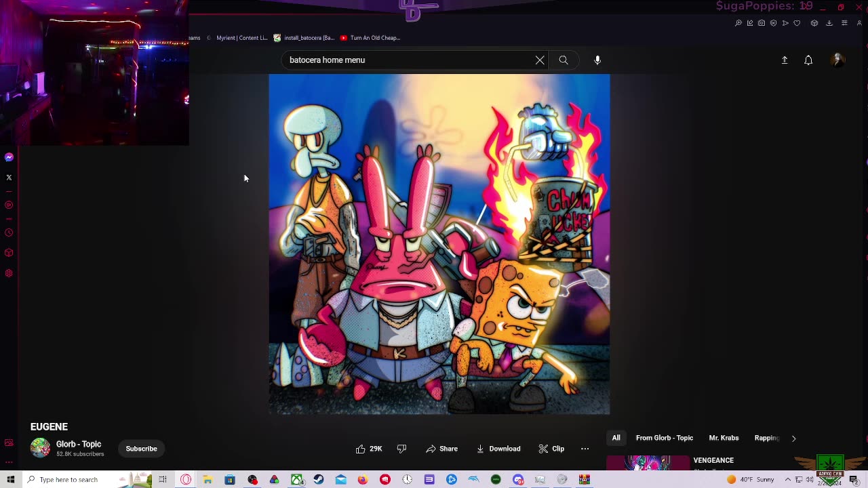The width and height of the screenshot is (868, 488).
Task: Open browser downloads icon
Action: click(x=829, y=23)
